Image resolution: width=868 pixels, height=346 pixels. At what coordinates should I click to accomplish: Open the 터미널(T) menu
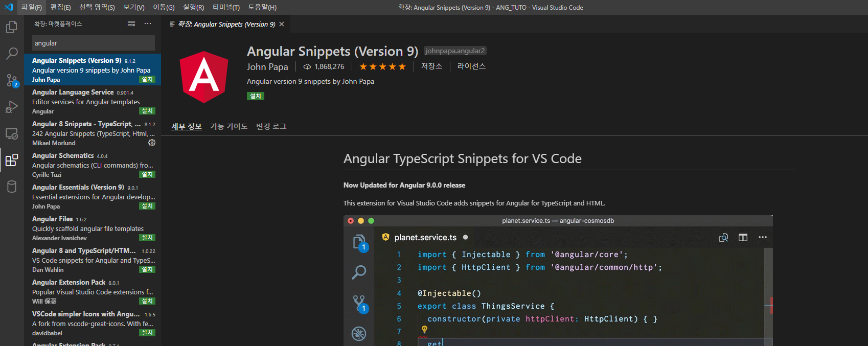pos(226,7)
